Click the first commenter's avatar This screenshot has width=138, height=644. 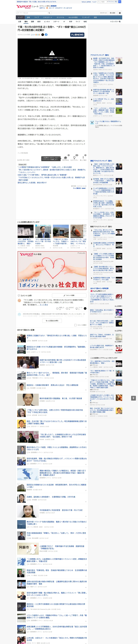point(19,301)
